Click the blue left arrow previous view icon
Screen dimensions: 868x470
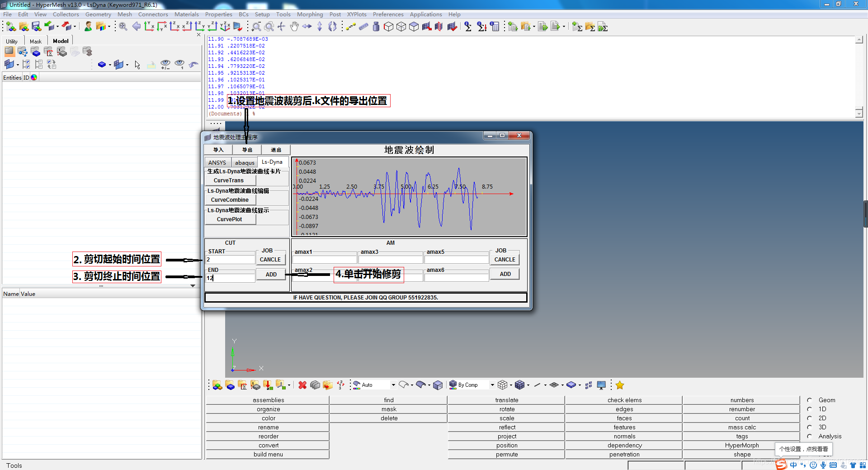point(136,27)
